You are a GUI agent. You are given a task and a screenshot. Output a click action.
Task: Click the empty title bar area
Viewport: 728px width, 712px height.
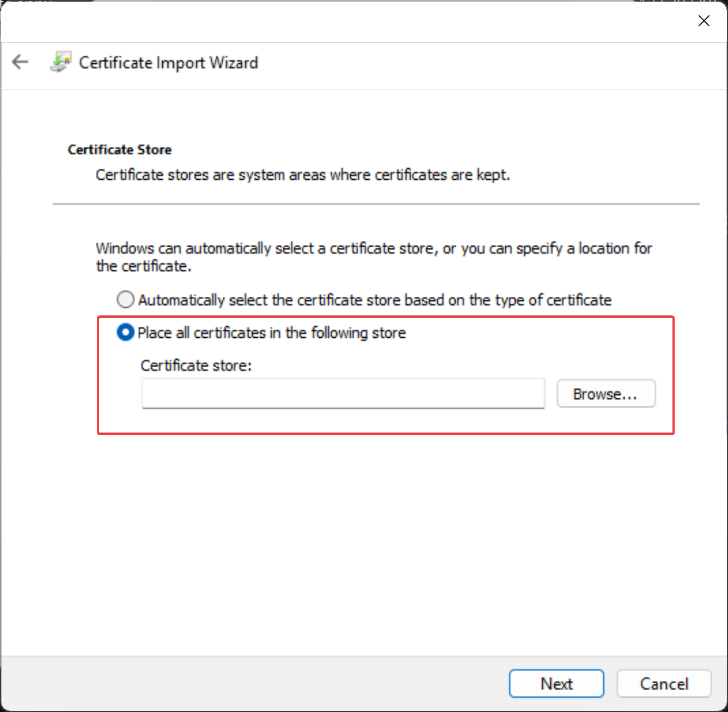point(348,22)
